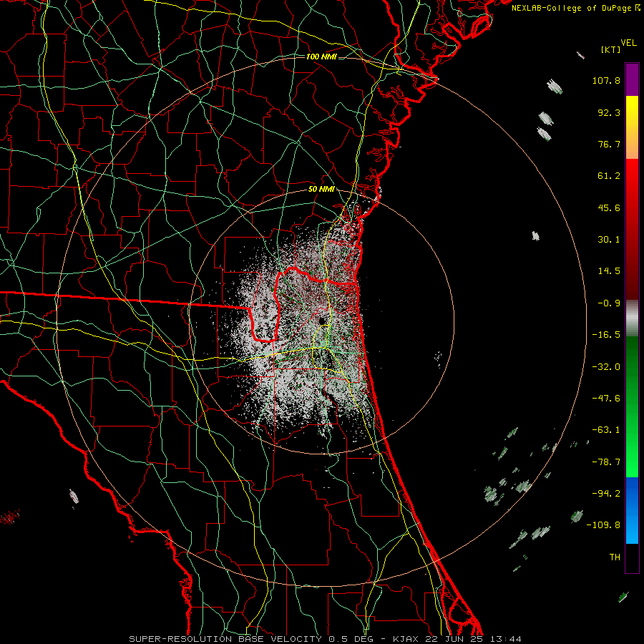Image resolution: width=644 pixels, height=644 pixels.
Task: Click the KJAX station identifier in the caption
Action: click(x=406, y=639)
